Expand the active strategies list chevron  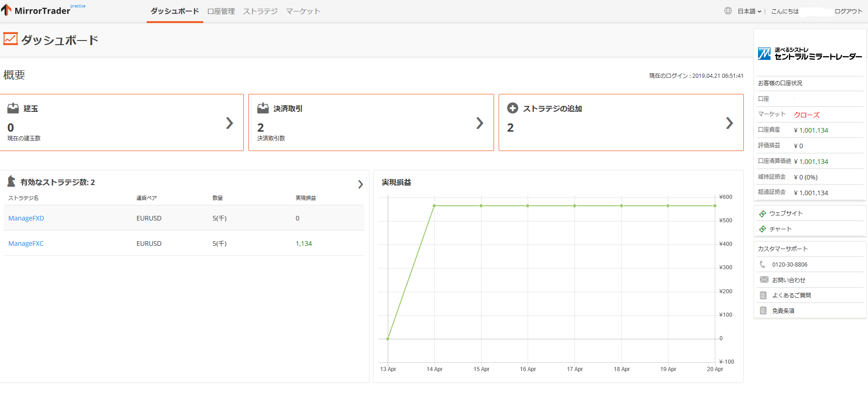tap(360, 184)
